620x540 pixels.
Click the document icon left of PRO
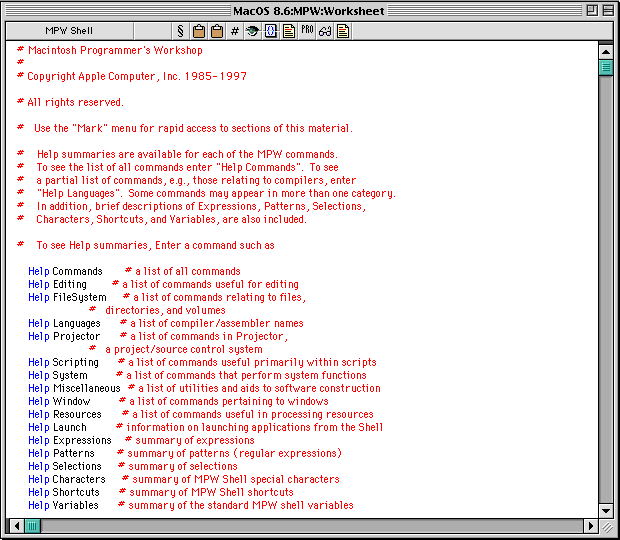tap(288, 31)
